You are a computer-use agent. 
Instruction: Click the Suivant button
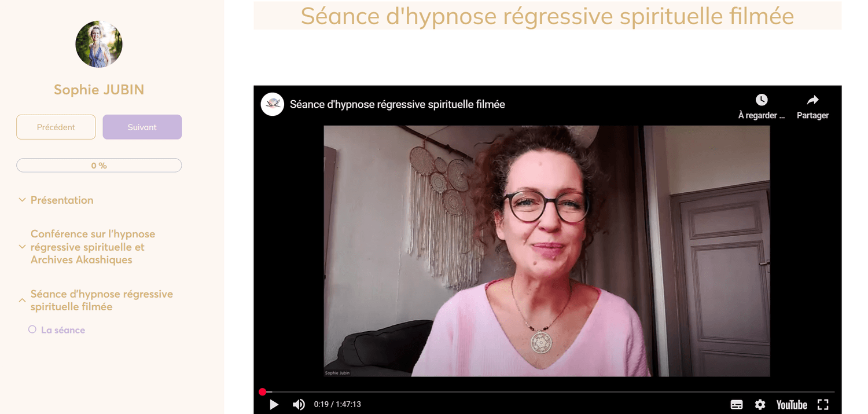(x=142, y=127)
